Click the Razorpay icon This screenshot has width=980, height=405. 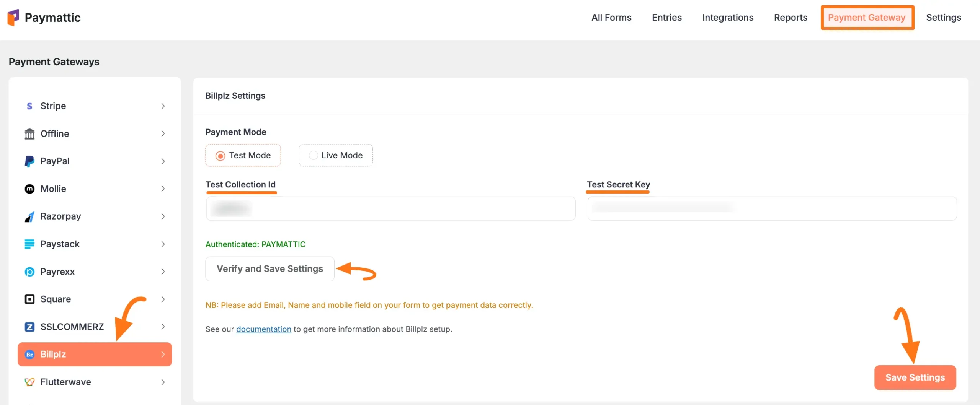29,216
